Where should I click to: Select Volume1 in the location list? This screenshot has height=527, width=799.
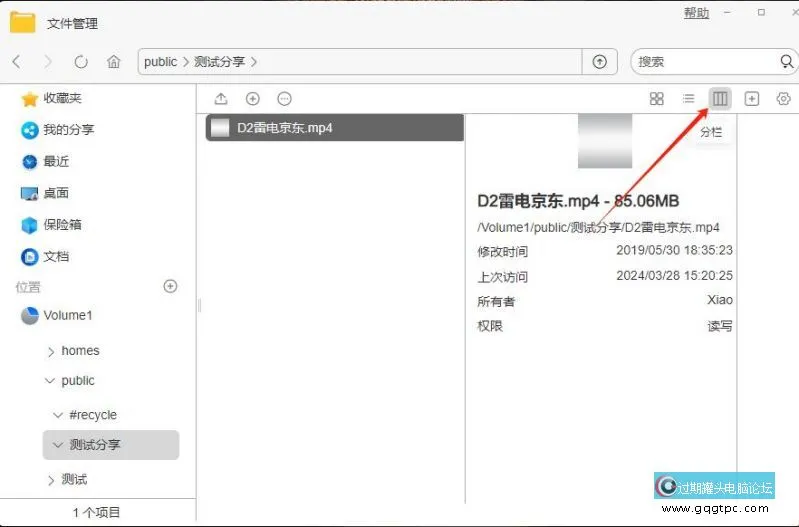point(57,315)
